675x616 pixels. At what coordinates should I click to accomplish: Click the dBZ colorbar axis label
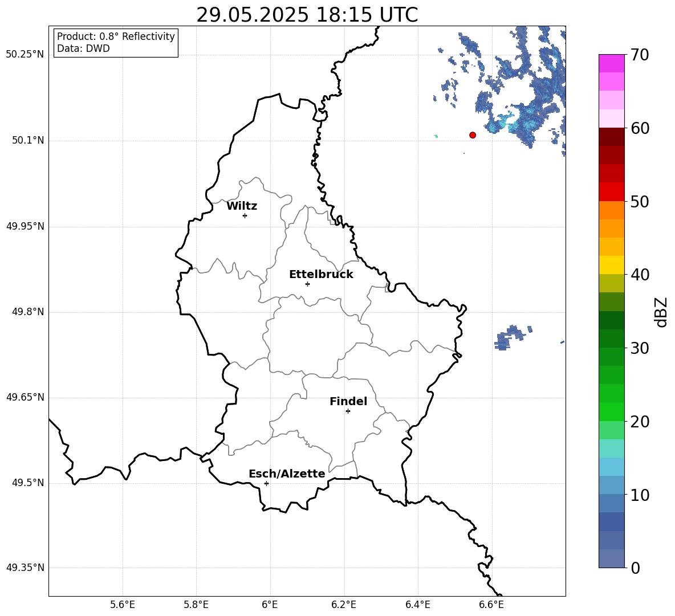[x=661, y=312]
